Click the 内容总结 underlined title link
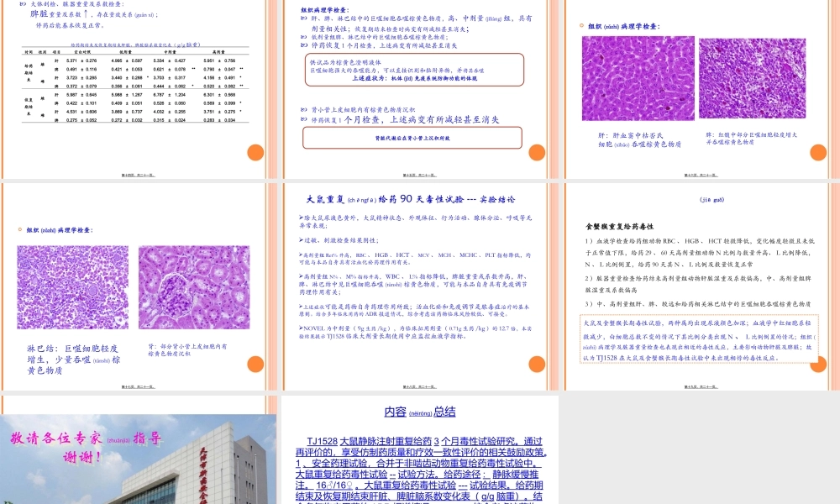840x504 pixels. [x=420, y=412]
